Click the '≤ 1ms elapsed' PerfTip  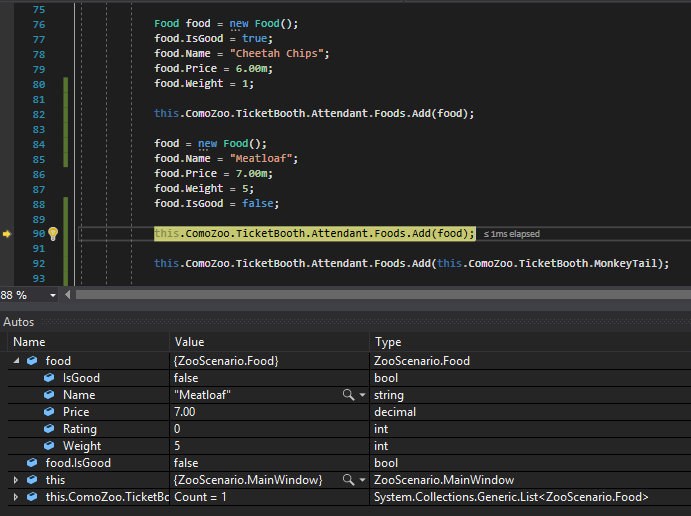[512, 234]
